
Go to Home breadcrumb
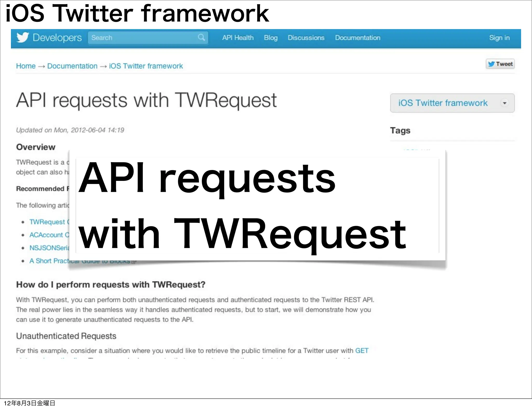tap(26, 66)
